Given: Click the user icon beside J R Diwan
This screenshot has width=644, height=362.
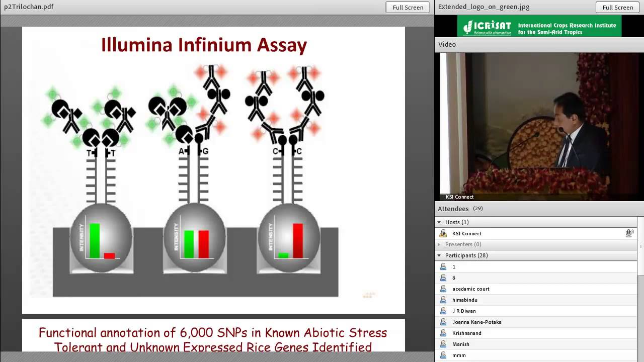Looking at the screenshot, I should point(443,311).
